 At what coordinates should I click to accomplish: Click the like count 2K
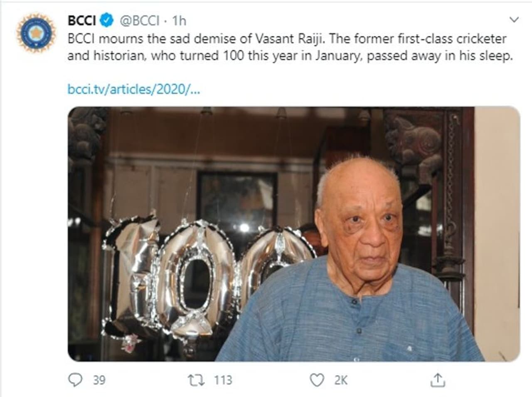[x=341, y=380]
